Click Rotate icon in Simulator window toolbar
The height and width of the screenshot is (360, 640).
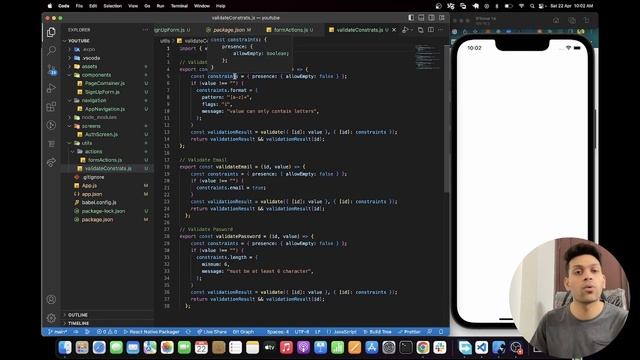[x=587, y=20]
